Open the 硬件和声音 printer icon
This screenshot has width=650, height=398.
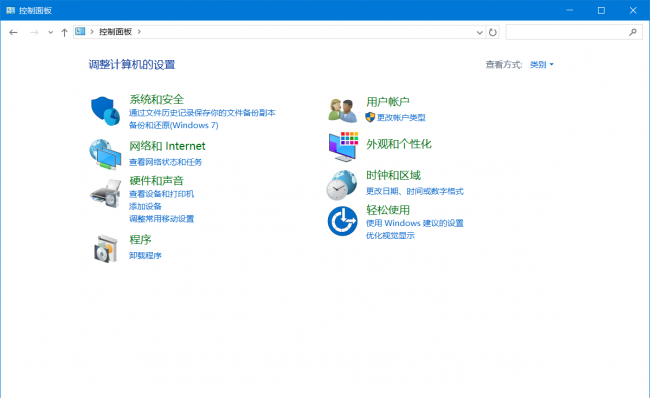(x=105, y=193)
